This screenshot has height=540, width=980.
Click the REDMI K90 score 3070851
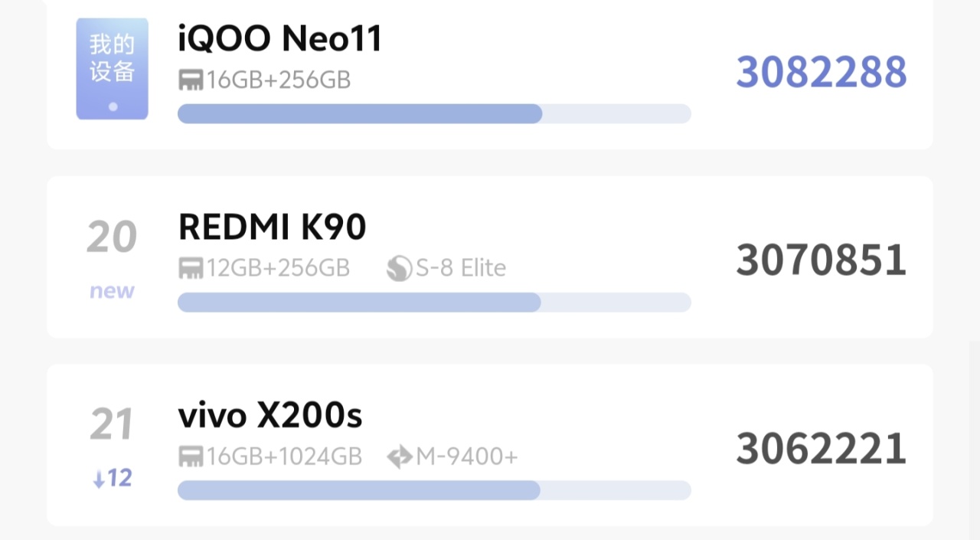pyautogui.click(x=821, y=260)
